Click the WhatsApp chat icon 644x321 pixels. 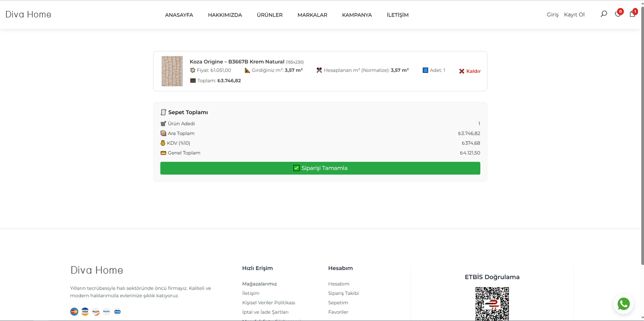click(x=623, y=304)
